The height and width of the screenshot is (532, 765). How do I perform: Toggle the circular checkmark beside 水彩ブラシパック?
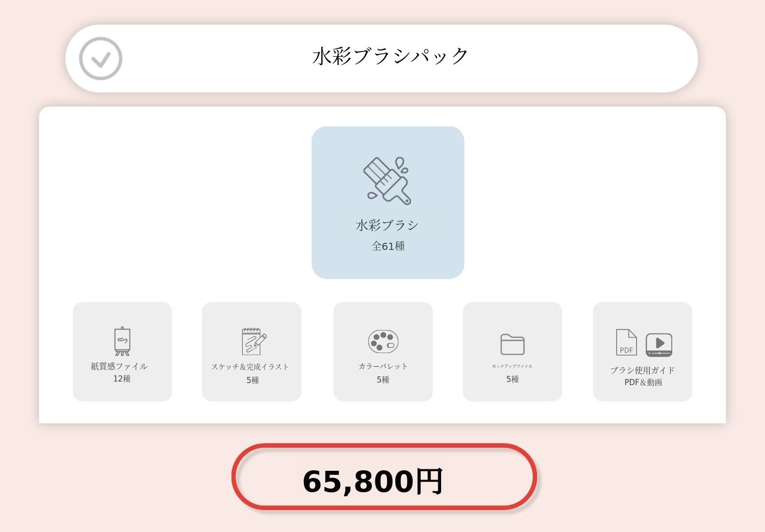101,59
